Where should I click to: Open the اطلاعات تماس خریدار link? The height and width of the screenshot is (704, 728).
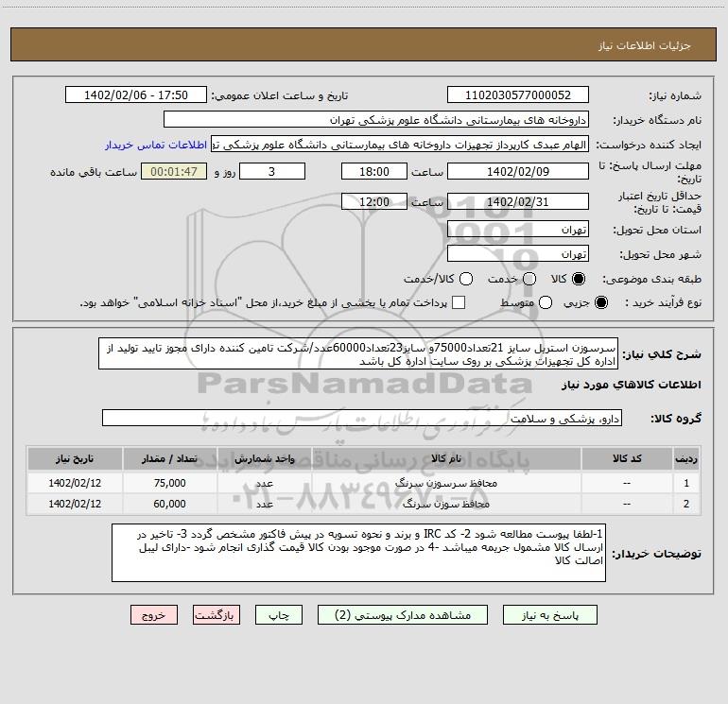[156, 145]
